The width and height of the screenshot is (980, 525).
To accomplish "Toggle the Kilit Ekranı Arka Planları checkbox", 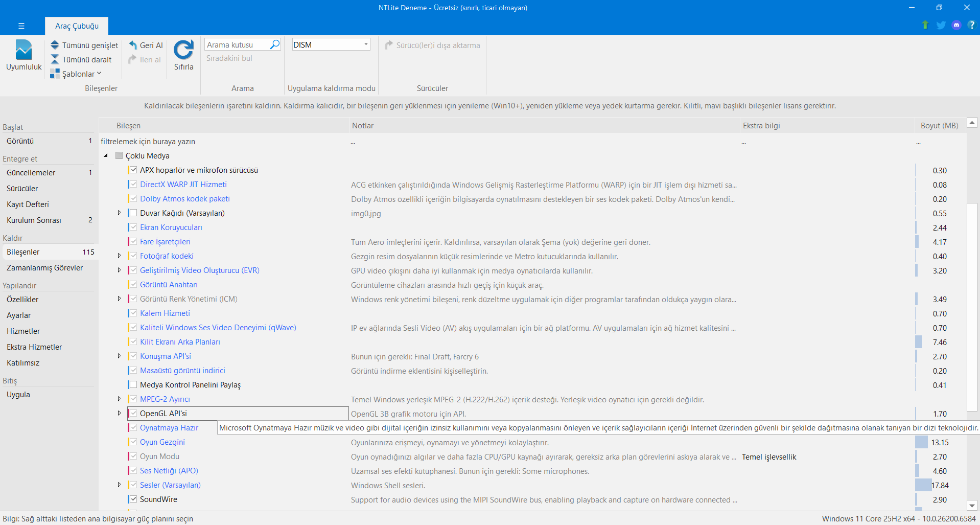I will [x=133, y=341].
